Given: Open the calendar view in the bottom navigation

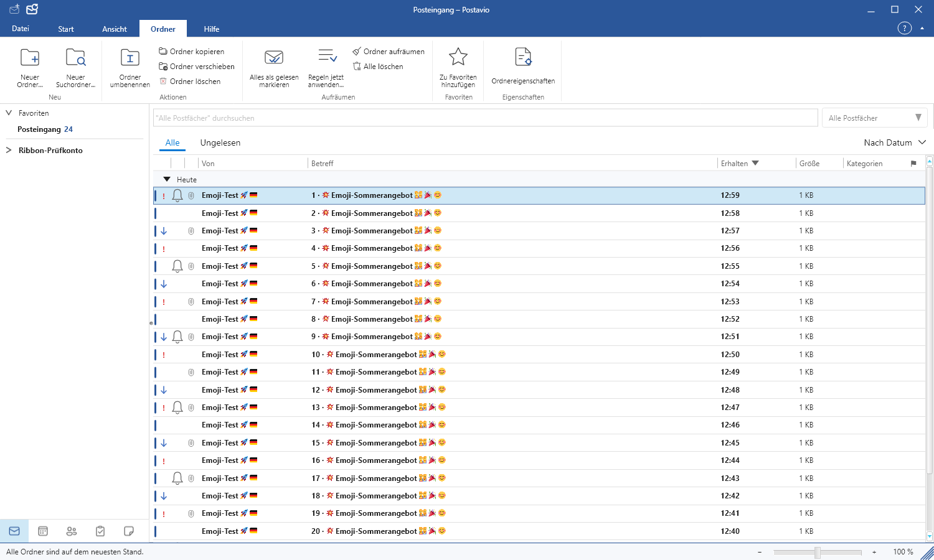Looking at the screenshot, I should click(43, 531).
